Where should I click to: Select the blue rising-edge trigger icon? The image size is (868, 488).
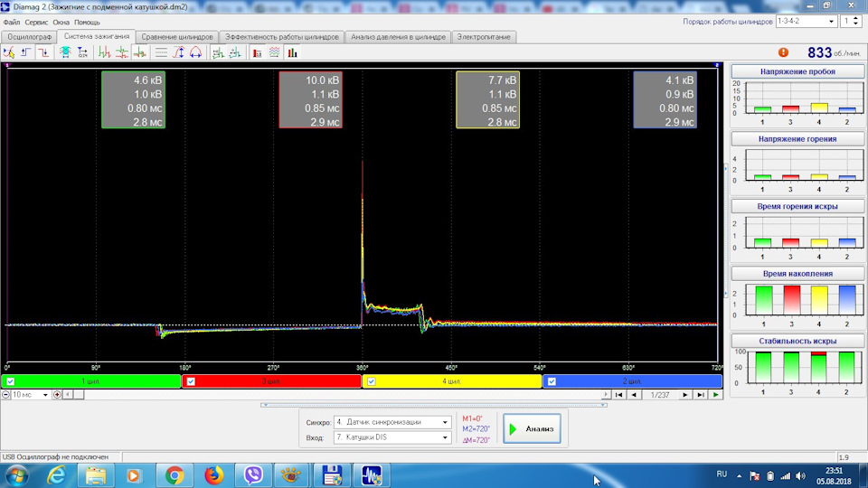click(26, 52)
